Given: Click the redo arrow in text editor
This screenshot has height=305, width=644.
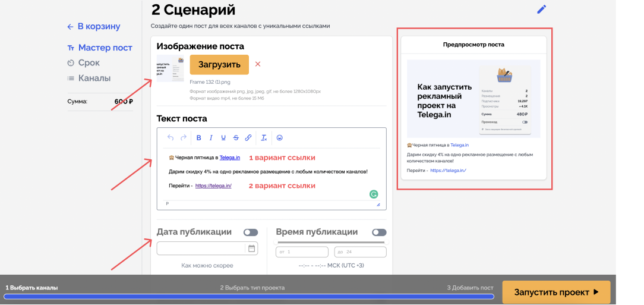Looking at the screenshot, I should (184, 138).
